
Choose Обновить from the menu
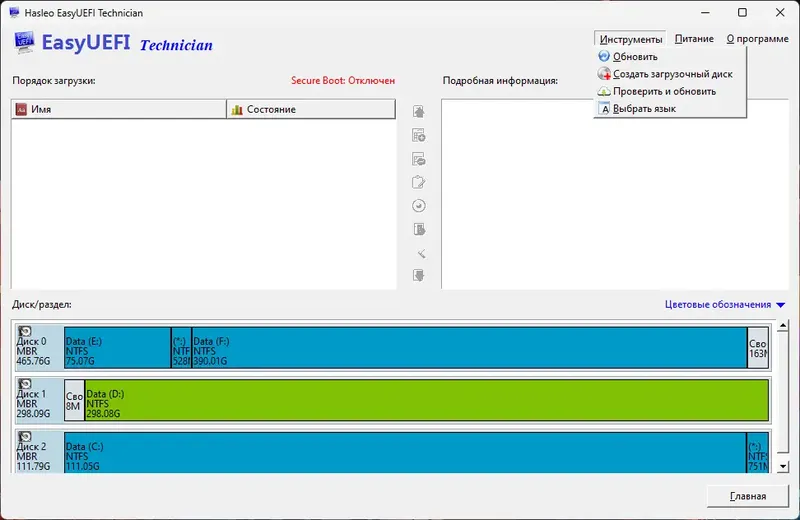click(x=670, y=57)
